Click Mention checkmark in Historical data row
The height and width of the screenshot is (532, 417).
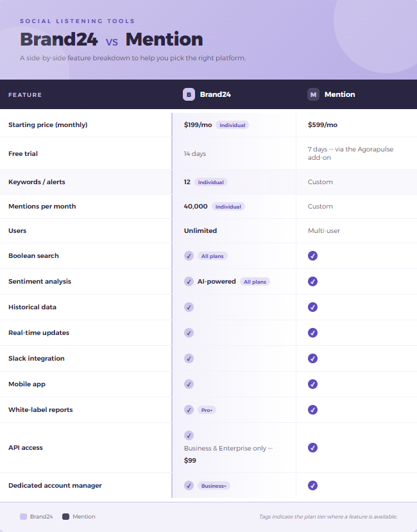click(x=313, y=307)
